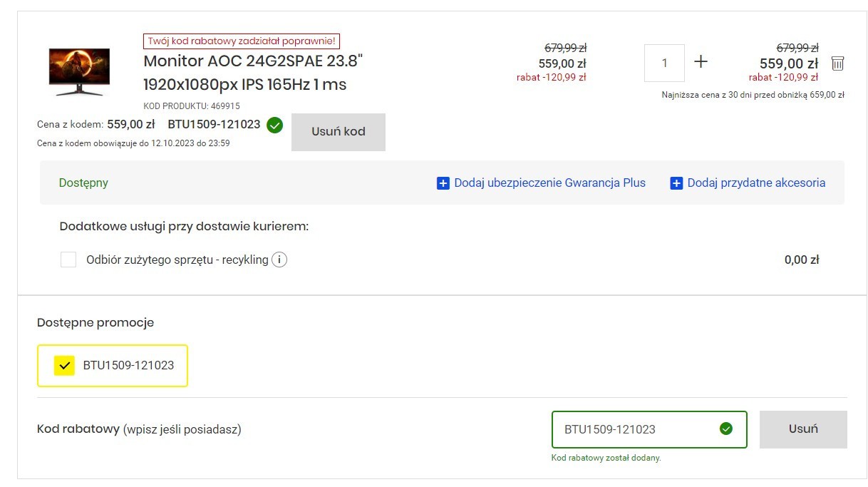This screenshot has height=487, width=868.
Task: Click the AOC monitor product thumbnail
Action: click(79, 71)
